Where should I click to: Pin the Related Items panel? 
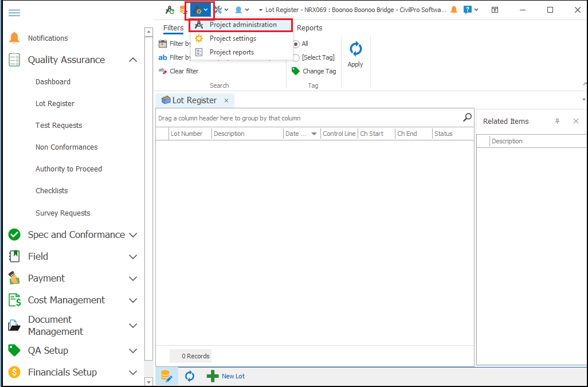coord(557,121)
